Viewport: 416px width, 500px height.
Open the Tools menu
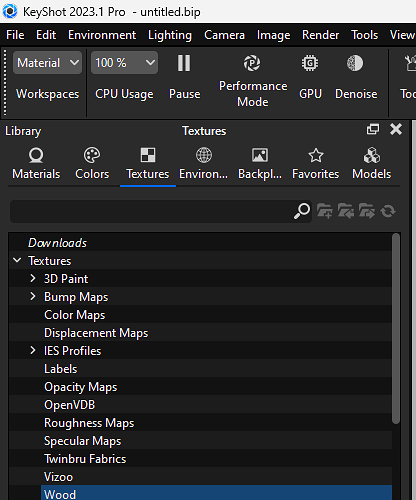(x=365, y=35)
